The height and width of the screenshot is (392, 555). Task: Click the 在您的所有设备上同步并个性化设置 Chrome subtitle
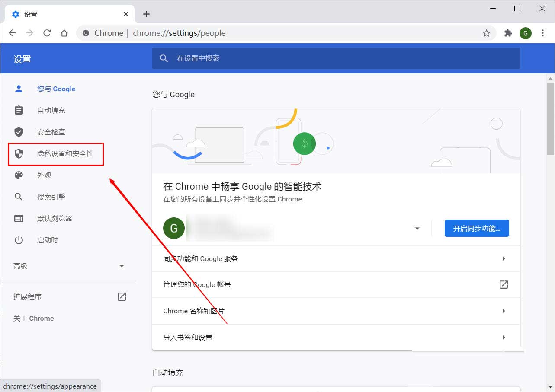232,199
